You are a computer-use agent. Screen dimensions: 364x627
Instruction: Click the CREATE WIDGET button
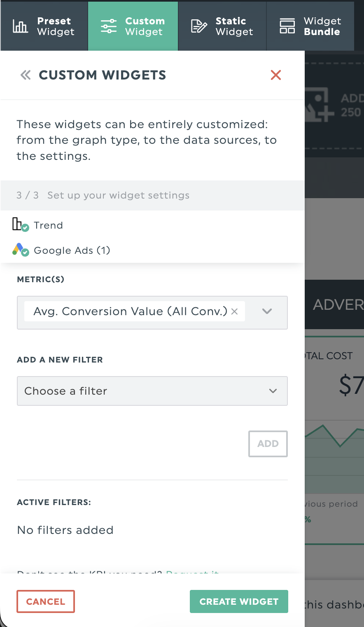239,601
